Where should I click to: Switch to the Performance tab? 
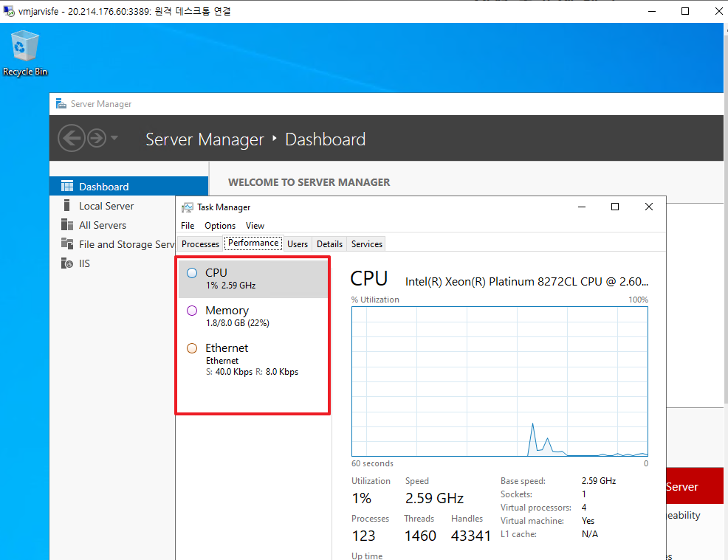point(253,243)
